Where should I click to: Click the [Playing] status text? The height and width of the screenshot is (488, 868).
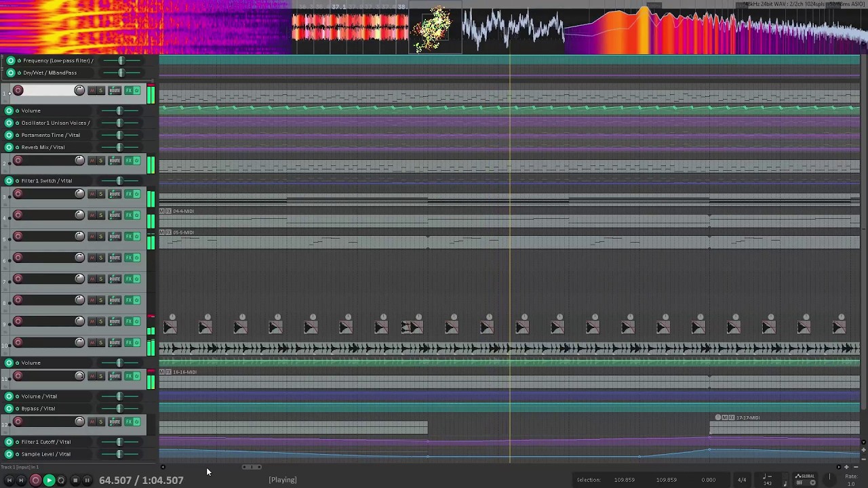tap(283, 480)
